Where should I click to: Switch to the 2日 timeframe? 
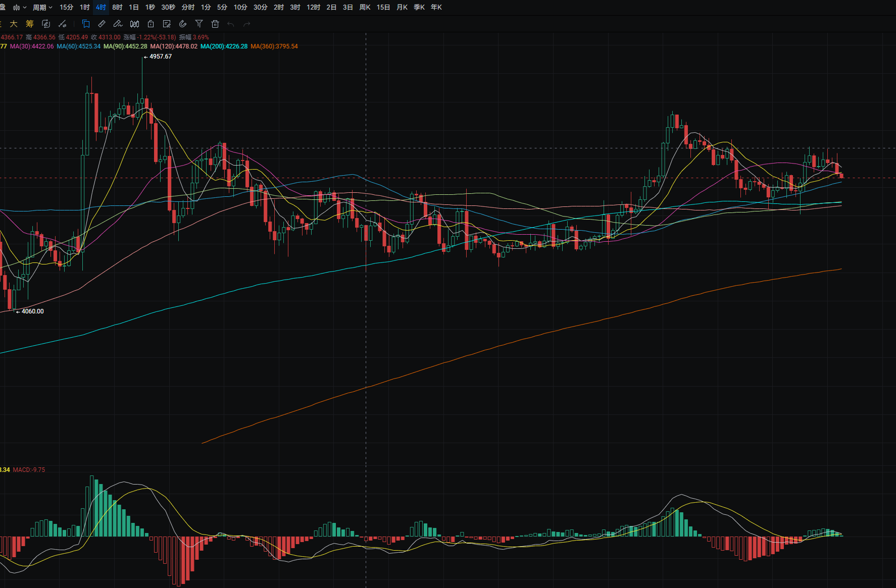click(x=331, y=8)
